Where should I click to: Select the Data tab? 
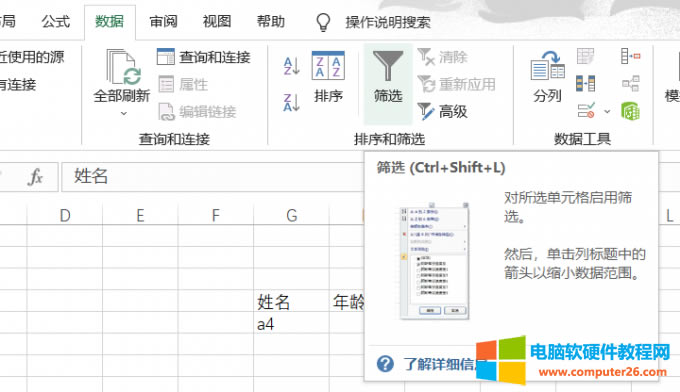(109, 21)
